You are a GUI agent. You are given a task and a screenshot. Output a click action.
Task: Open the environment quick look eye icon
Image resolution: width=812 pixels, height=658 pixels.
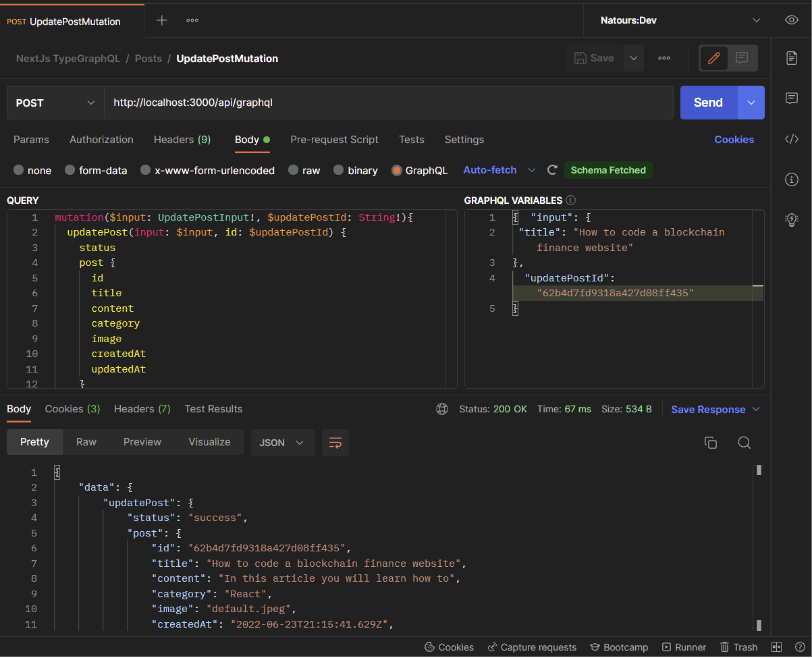pyautogui.click(x=791, y=20)
